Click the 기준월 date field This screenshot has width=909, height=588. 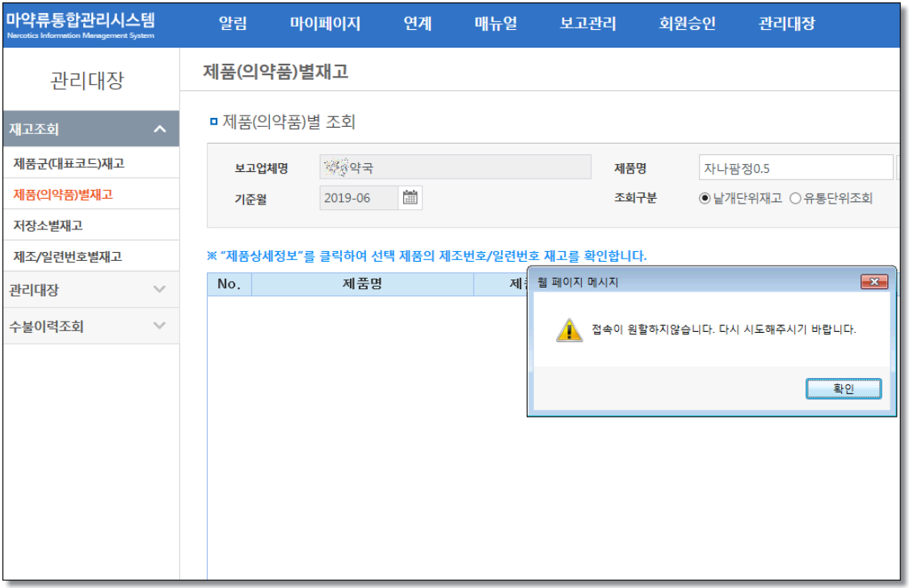click(x=358, y=198)
